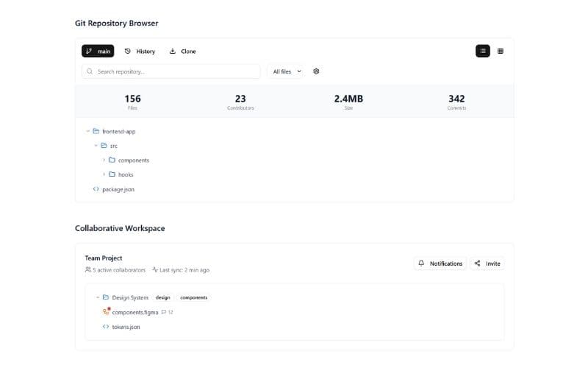Click the Search repository input field

(x=171, y=71)
